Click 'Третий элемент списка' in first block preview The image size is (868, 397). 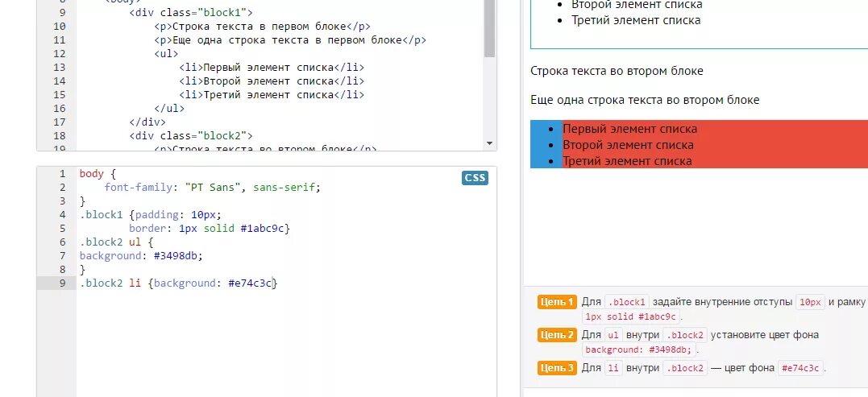pyautogui.click(x=636, y=20)
